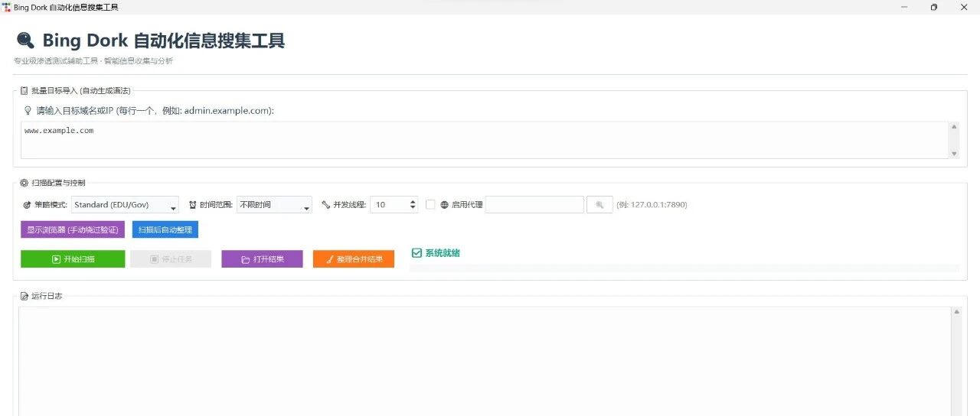Open the 时间范围 不限时间 dropdown
The image size is (980, 416).
[x=274, y=205]
